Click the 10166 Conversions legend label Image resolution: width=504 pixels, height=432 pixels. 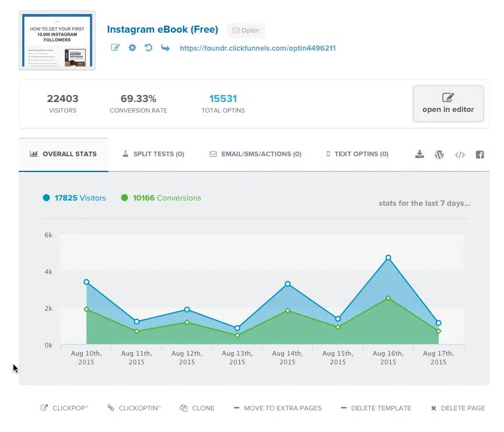tap(167, 198)
